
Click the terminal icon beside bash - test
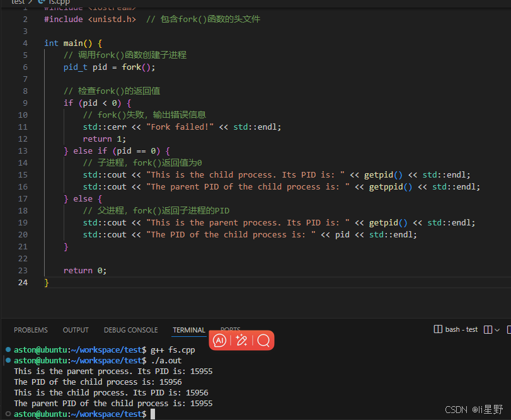point(438,329)
